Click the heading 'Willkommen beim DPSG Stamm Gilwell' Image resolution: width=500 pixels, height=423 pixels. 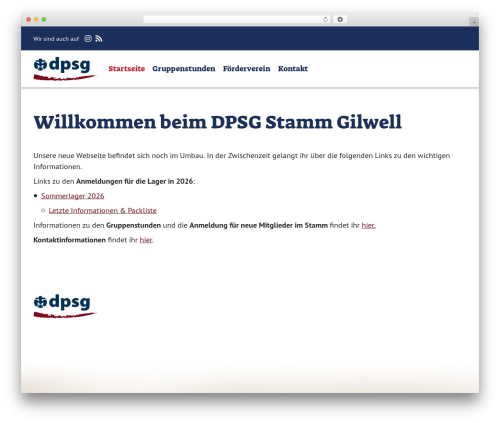(x=218, y=122)
